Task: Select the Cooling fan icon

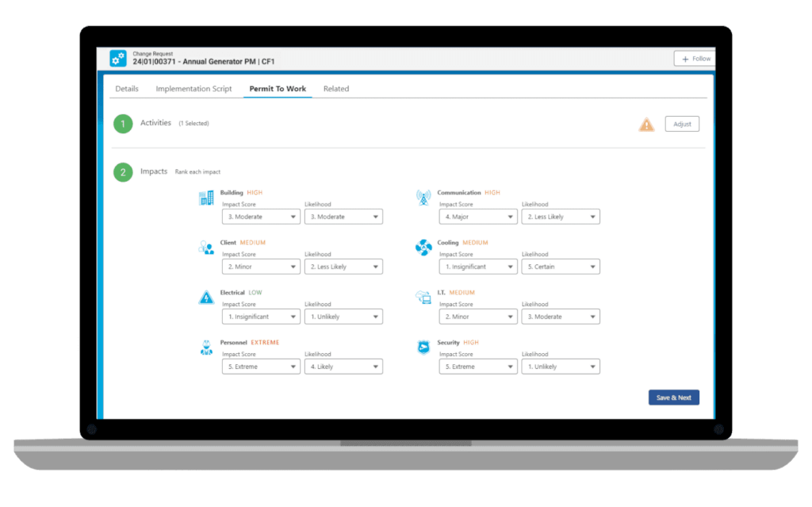Action: [423, 248]
